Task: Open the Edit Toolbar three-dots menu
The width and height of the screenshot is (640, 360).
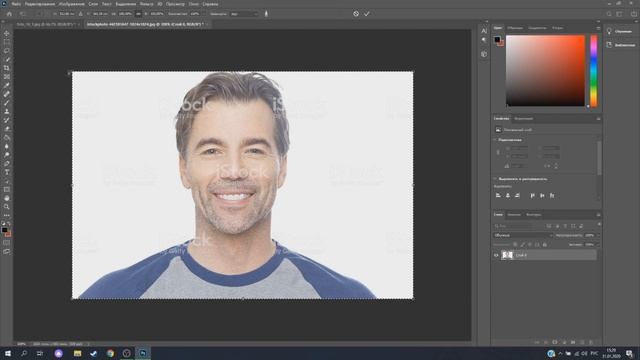Action: click(7, 216)
